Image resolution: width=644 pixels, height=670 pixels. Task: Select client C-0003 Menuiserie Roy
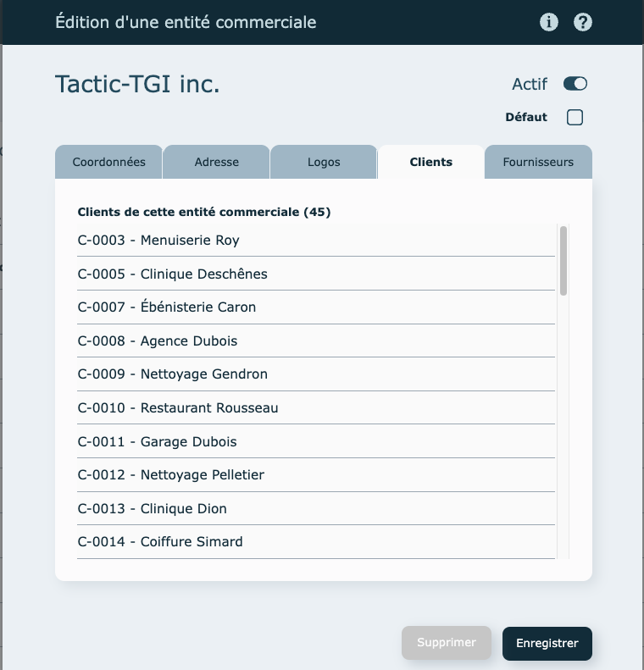tap(158, 241)
